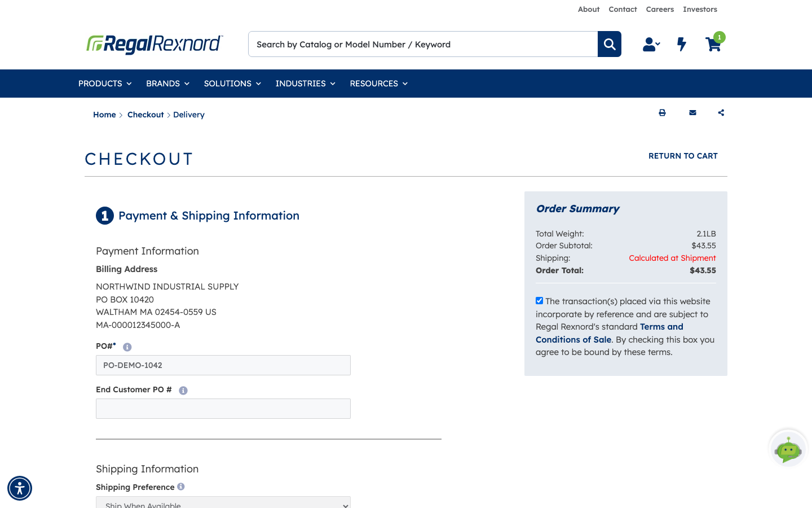Click the End Customer PO # field
The width and height of the screenshot is (812, 508).
pyautogui.click(x=223, y=409)
